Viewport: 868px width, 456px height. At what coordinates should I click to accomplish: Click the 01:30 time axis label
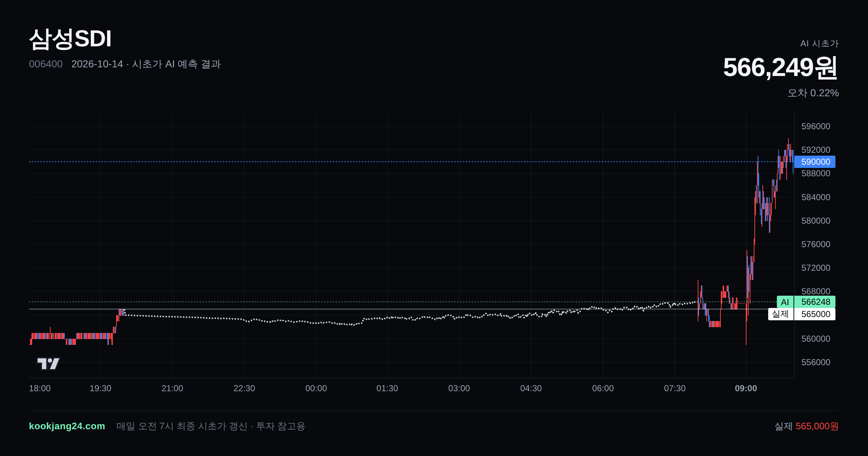click(x=387, y=388)
